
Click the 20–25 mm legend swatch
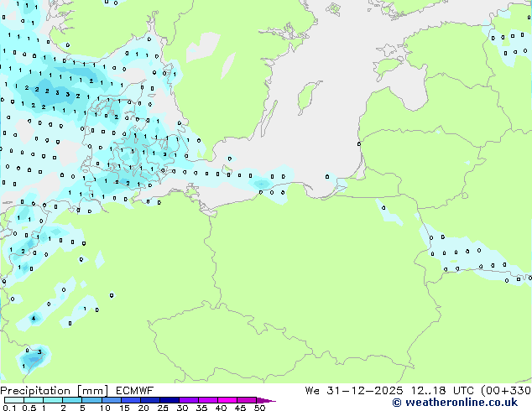[x=149, y=400]
